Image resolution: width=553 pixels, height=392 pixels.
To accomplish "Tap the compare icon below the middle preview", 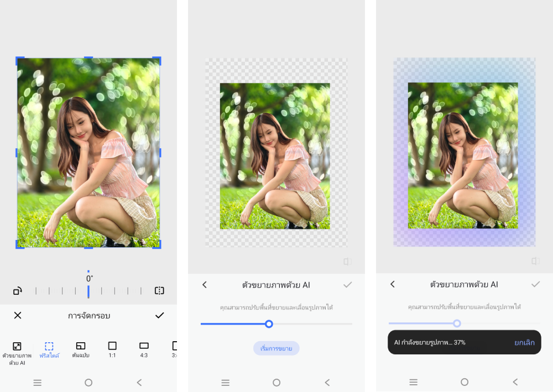I will point(347,261).
